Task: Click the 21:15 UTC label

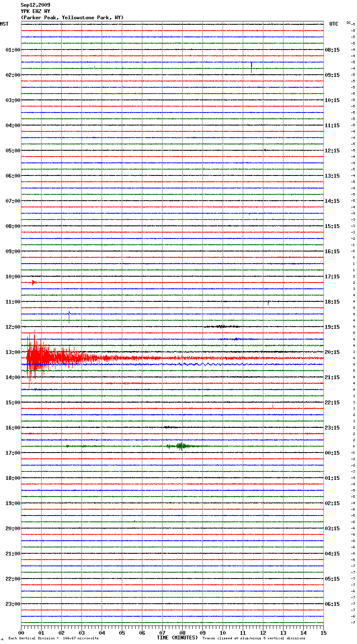Action: click(332, 377)
